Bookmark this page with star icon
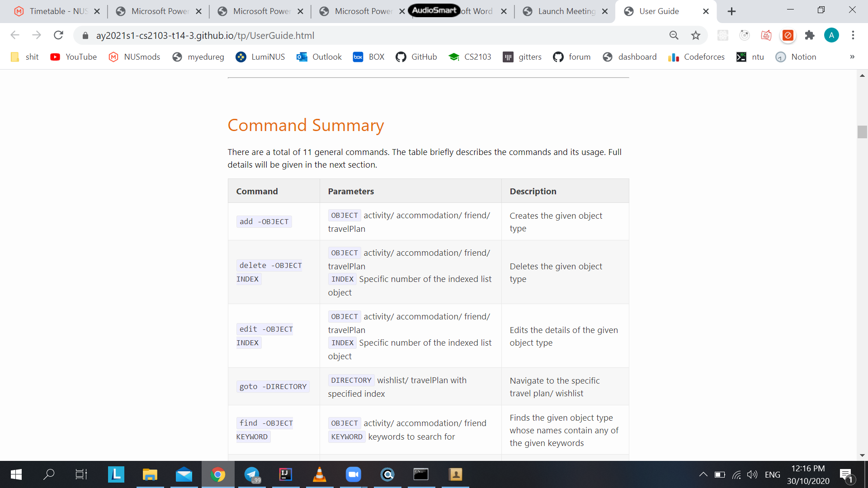 pos(696,35)
